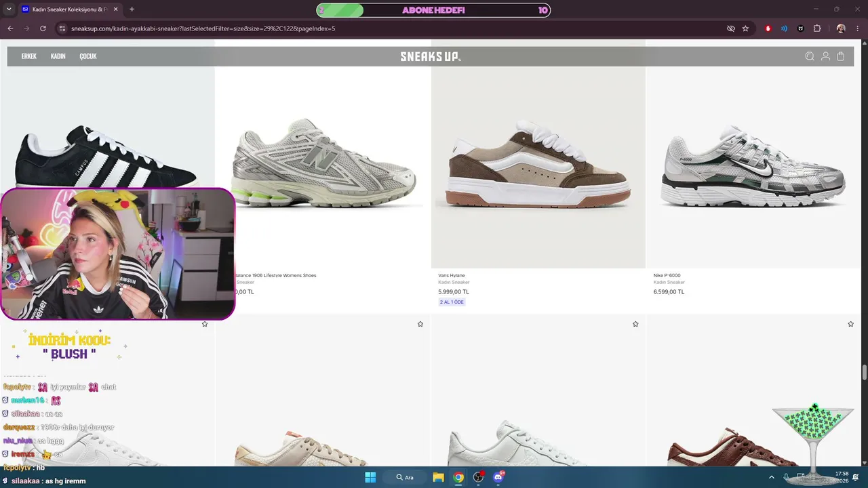Image resolution: width=868 pixels, height=488 pixels.
Task: Favorite the brown sneaker in fourth column
Action: pos(851,324)
